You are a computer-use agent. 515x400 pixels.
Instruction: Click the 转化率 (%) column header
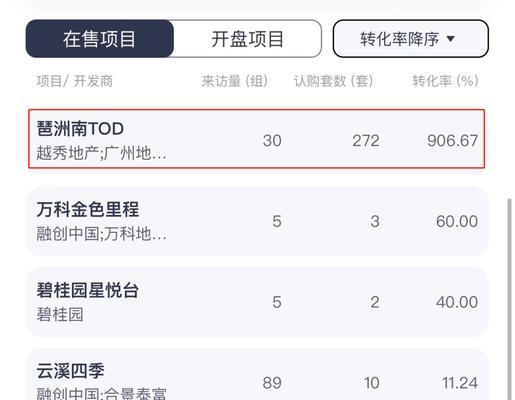pyautogui.click(x=445, y=81)
